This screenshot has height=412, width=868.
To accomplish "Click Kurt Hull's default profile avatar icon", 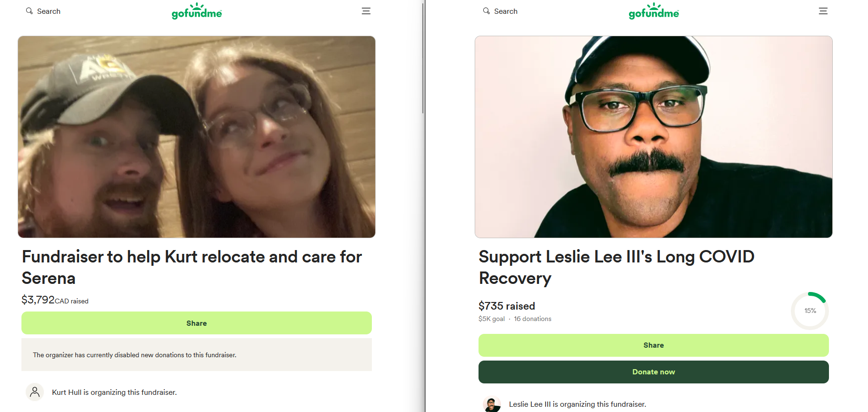I will pos(35,392).
